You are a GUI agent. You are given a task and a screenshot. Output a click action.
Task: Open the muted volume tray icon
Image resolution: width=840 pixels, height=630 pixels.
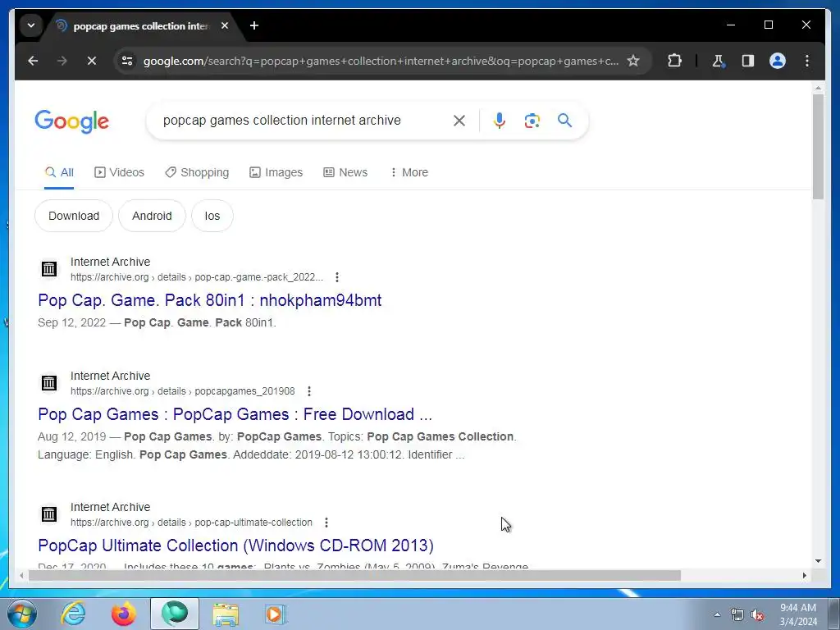point(757,615)
